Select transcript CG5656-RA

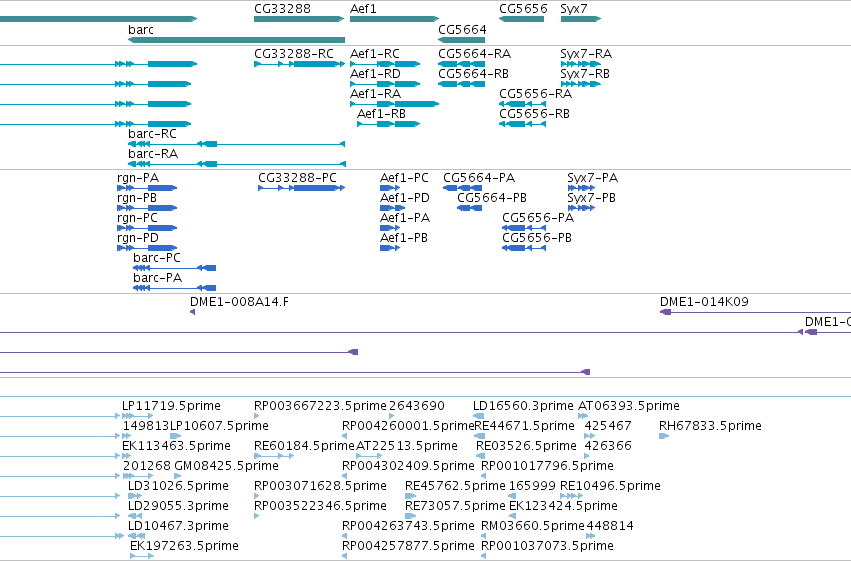point(523,104)
